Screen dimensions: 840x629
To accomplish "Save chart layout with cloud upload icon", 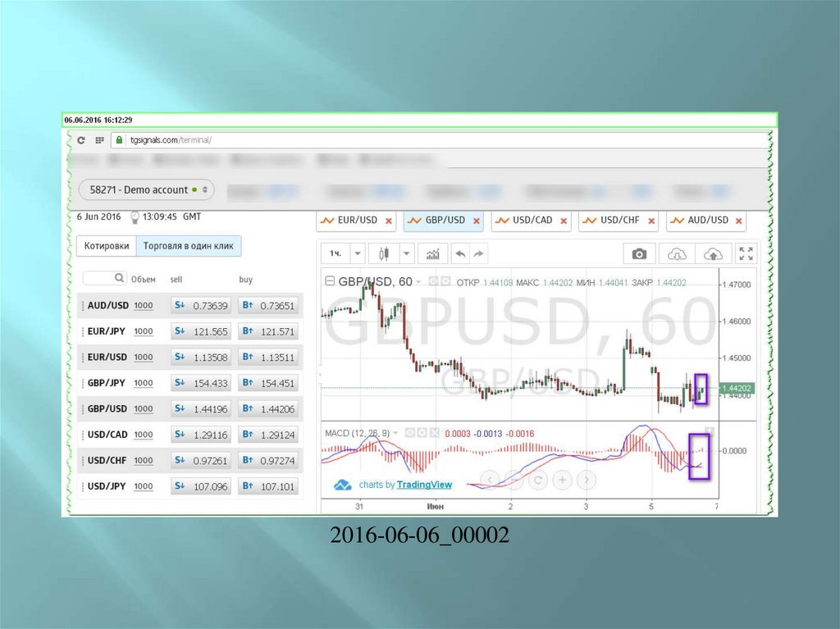I will tap(713, 254).
